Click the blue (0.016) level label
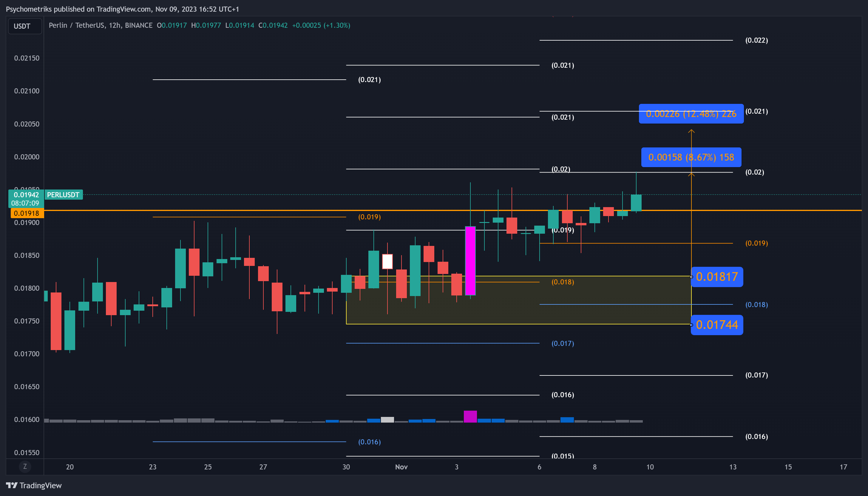Screen dimensions: 868x496 tap(369, 442)
